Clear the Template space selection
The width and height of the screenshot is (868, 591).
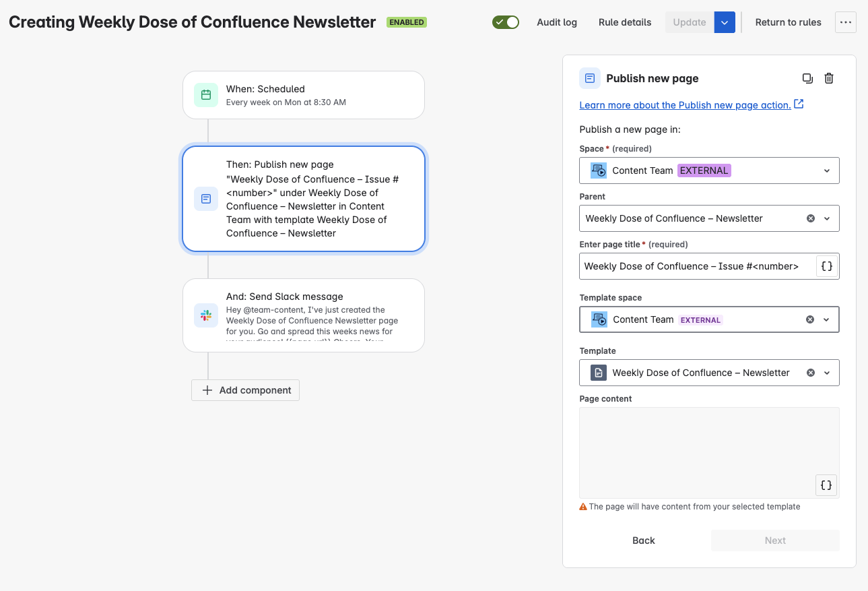pyautogui.click(x=810, y=319)
